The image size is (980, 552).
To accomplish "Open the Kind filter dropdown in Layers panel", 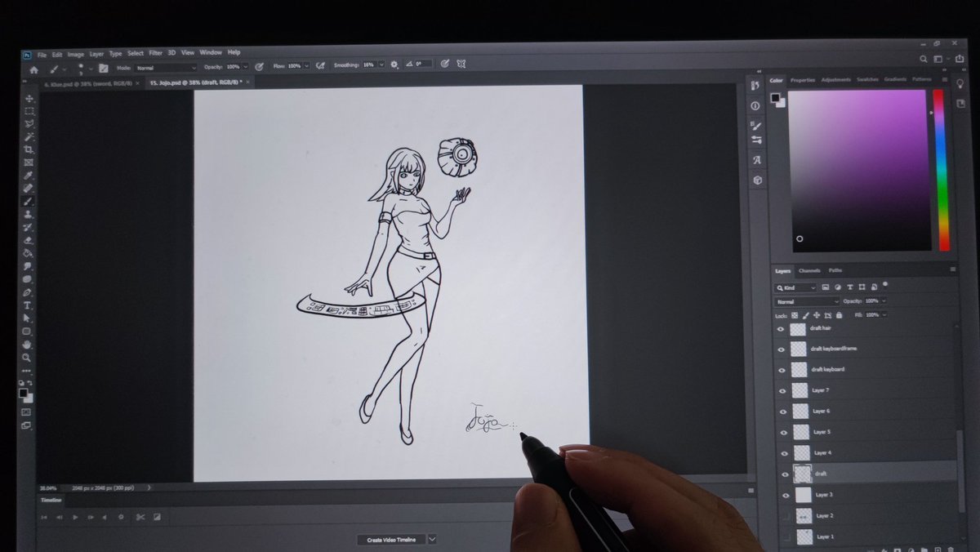I will (x=795, y=287).
